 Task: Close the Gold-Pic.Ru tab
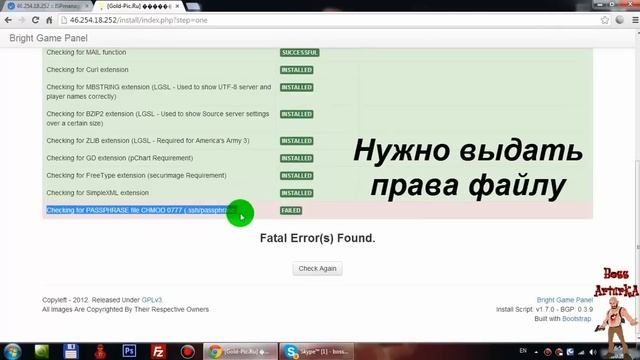tap(177, 6)
